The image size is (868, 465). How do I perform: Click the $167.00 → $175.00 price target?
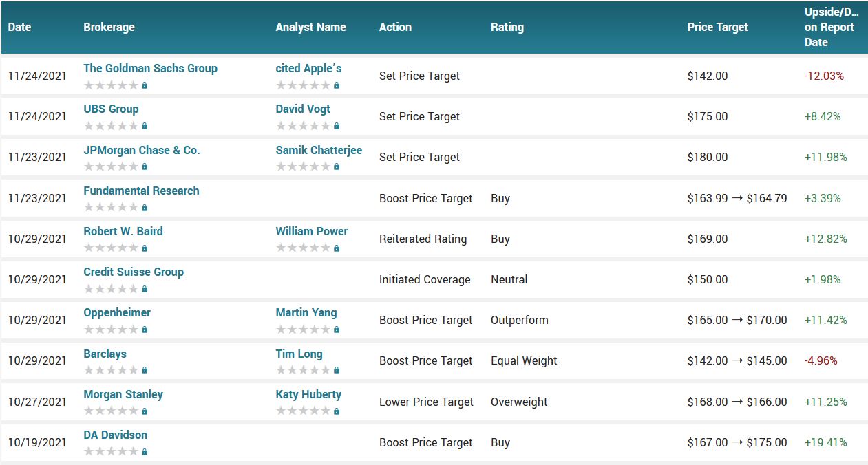click(737, 442)
